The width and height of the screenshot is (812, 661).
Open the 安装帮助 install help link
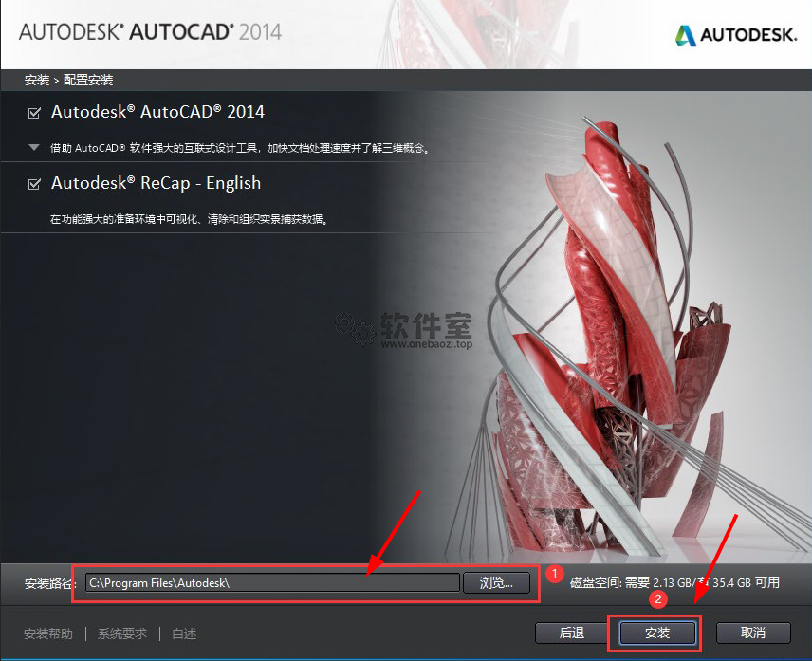point(48,633)
